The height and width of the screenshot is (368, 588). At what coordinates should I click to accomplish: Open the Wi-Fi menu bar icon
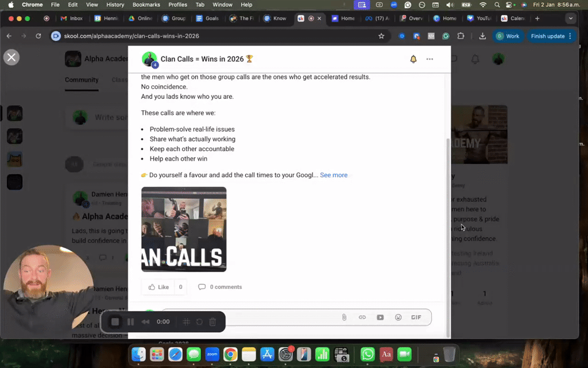[x=483, y=5]
